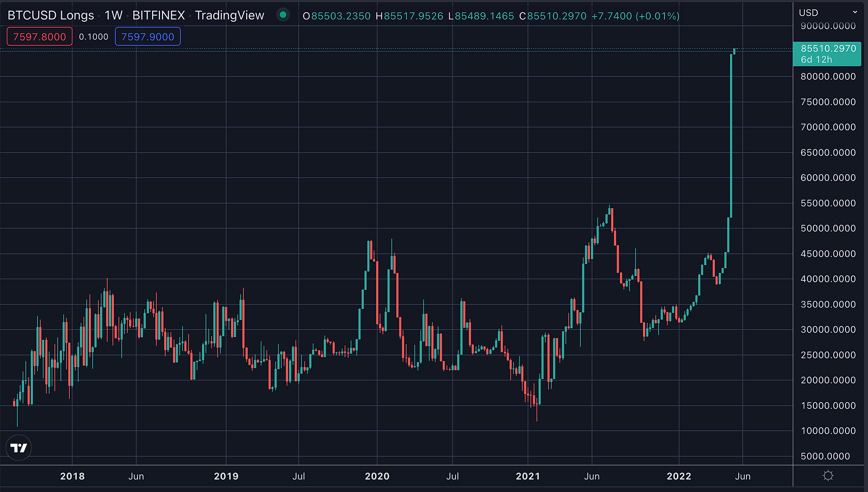868x492 pixels.
Task: Click the close value C85510.2970
Action: (x=553, y=16)
